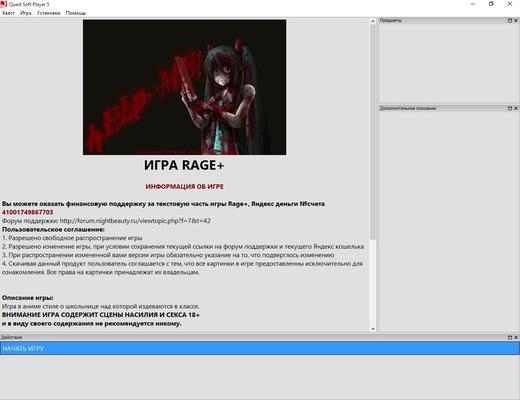Close the Предметы panel
The width and height of the screenshot is (520, 400).
coord(516,20)
